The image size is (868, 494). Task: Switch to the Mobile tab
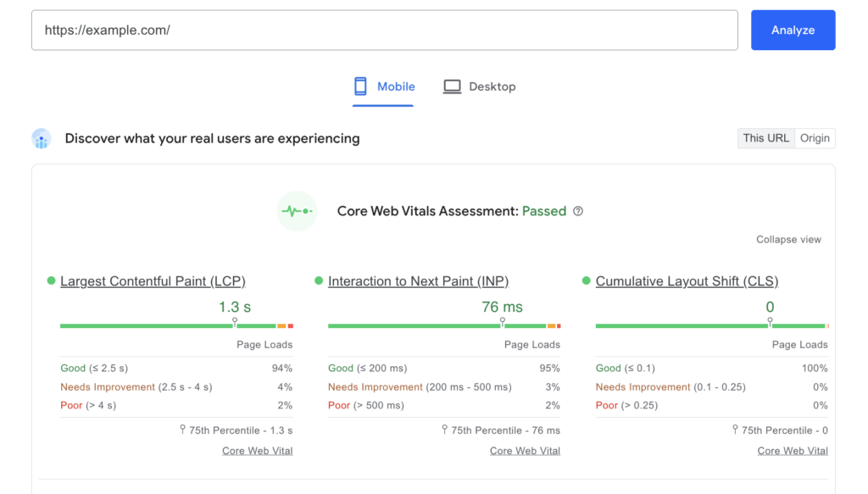[383, 86]
